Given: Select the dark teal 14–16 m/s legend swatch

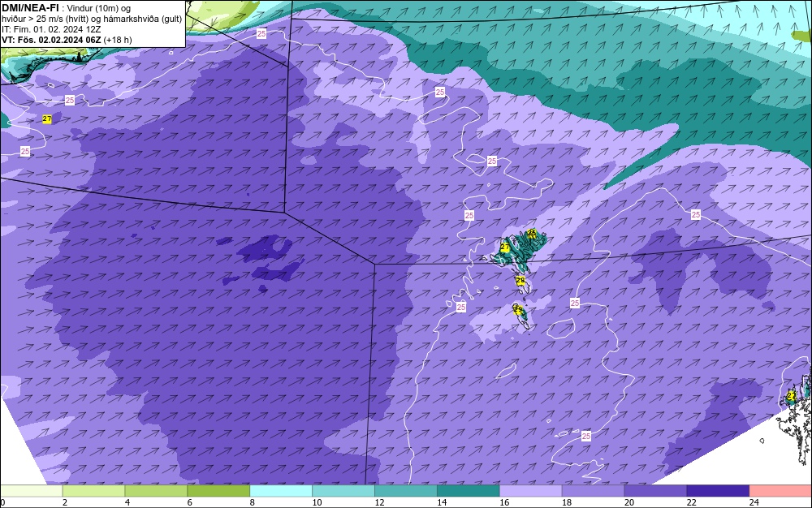Looking at the screenshot, I should [469, 491].
